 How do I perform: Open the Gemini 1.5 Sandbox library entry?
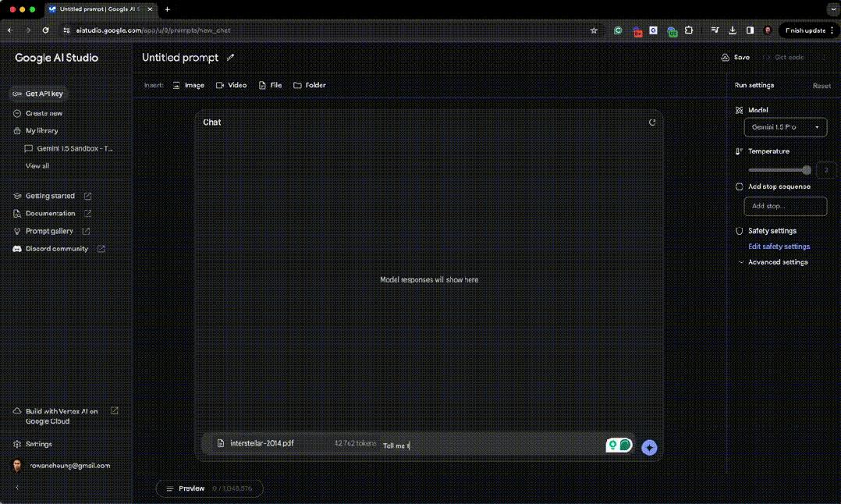tap(69, 148)
